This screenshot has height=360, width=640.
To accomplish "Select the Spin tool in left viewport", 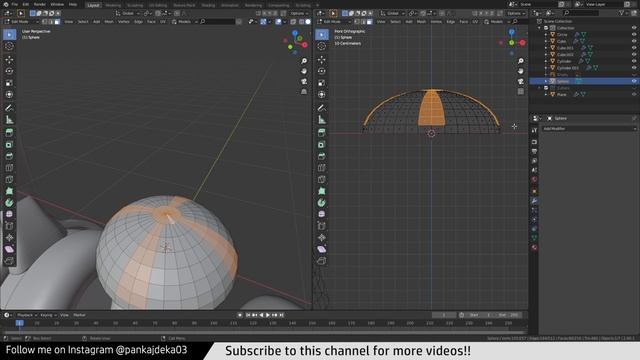I will 9,202.
